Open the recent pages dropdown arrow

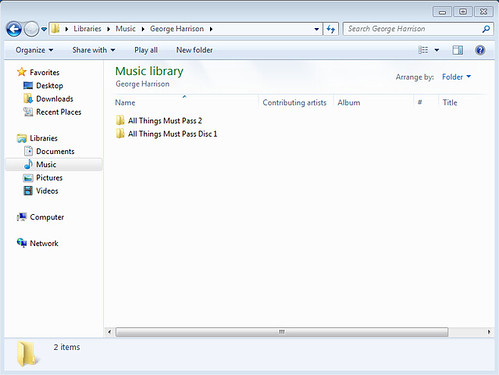[x=44, y=29]
